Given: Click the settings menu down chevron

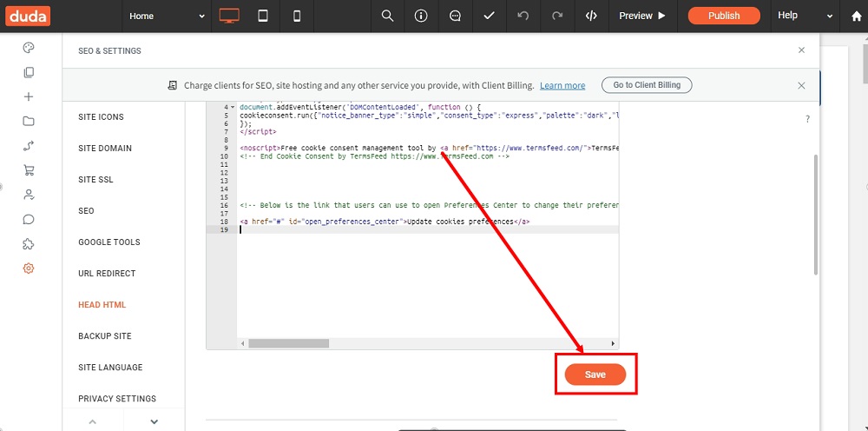Looking at the screenshot, I should 155,421.
